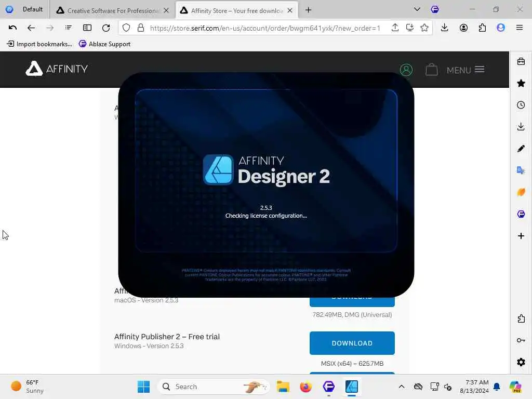
Task: Click the Affinity Designer 2 splash logo
Action: click(266, 170)
